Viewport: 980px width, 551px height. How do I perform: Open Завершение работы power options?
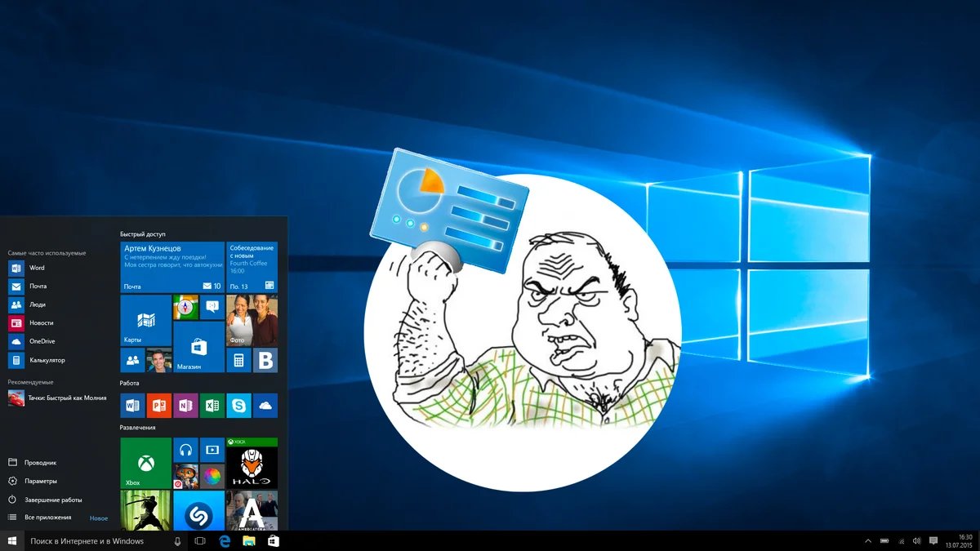click(53, 500)
